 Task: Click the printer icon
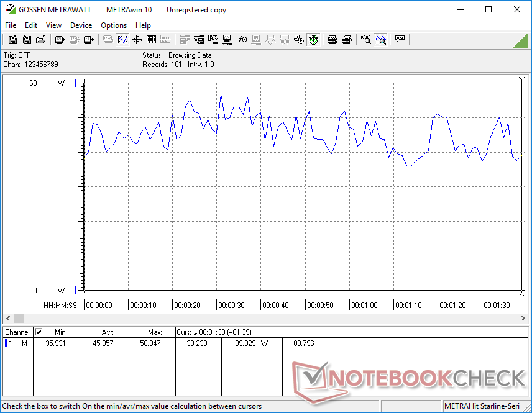[346, 40]
